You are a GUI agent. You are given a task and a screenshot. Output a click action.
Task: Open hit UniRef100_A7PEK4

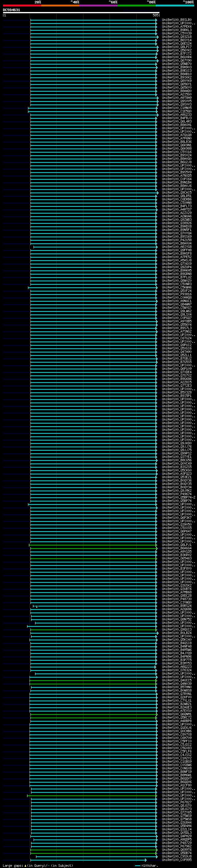(x=176, y=26)
